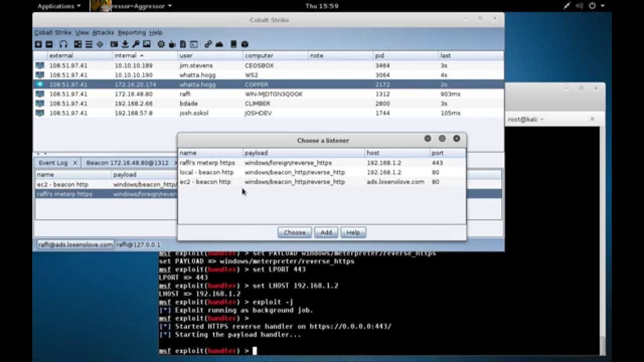Image resolution: width=644 pixels, height=362 pixels.
Task: Click the volume icon in top panel
Action: (x=579, y=6)
